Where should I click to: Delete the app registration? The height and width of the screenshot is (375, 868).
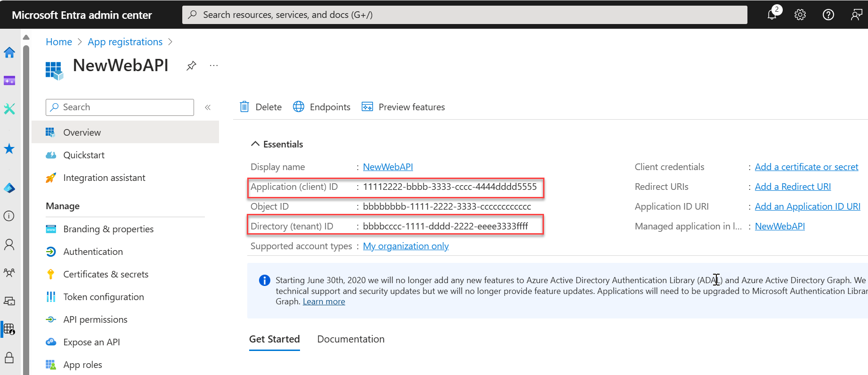tap(260, 107)
